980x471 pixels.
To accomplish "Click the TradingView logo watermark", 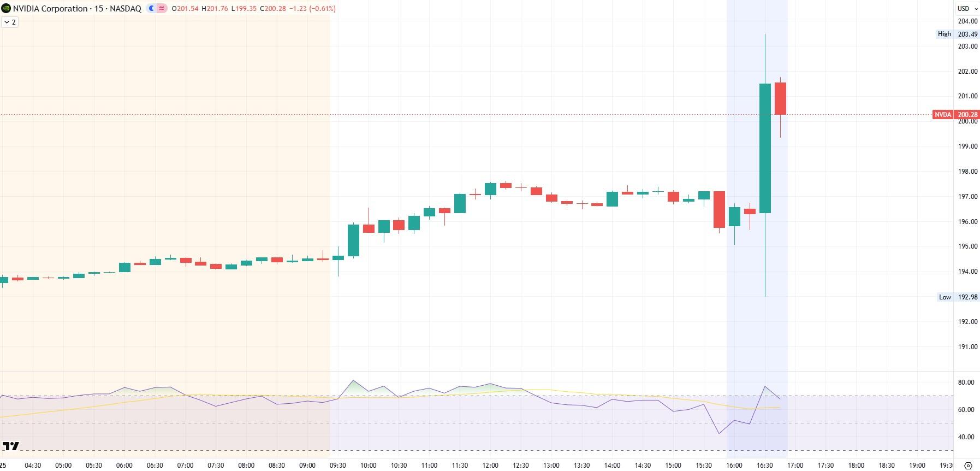I will pyautogui.click(x=11, y=446).
